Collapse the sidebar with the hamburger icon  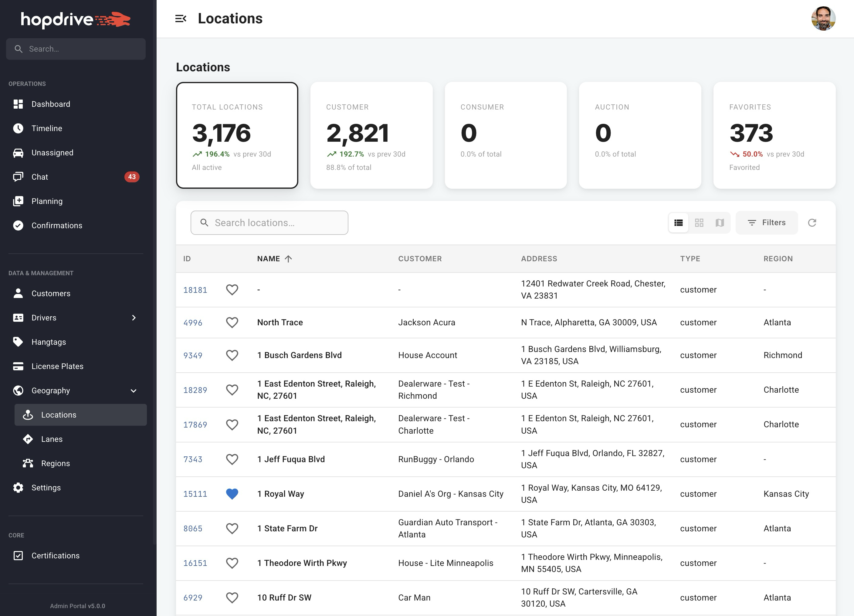click(181, 19)
